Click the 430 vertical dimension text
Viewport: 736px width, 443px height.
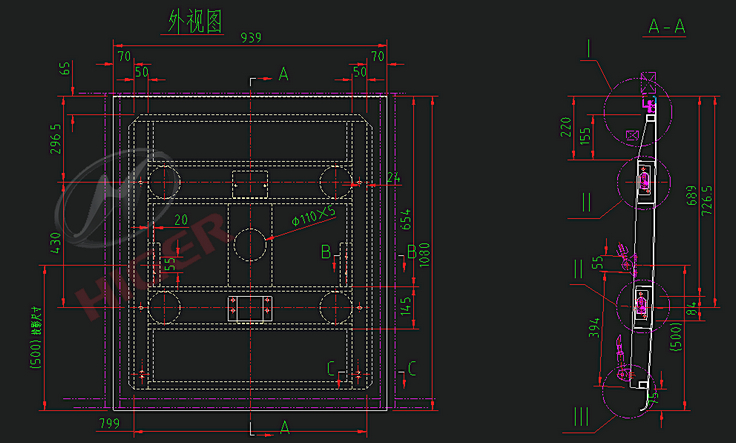tap(56, 243)
